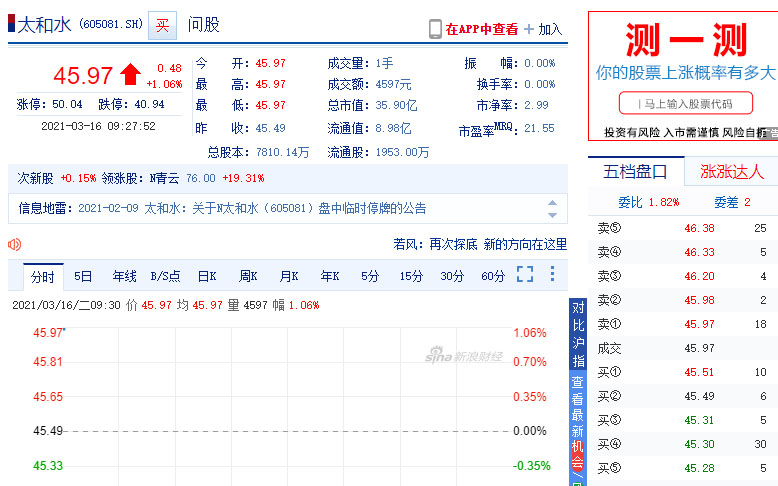
Task: Click the 卖④ price 46.33
Action: (x=700, y=252)
